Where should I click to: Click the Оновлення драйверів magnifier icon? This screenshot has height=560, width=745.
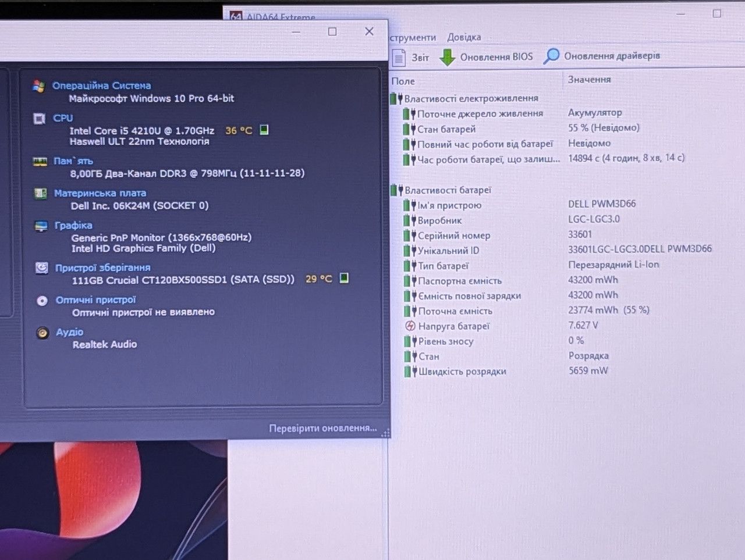pyautogui.click(x=551, y=56)
